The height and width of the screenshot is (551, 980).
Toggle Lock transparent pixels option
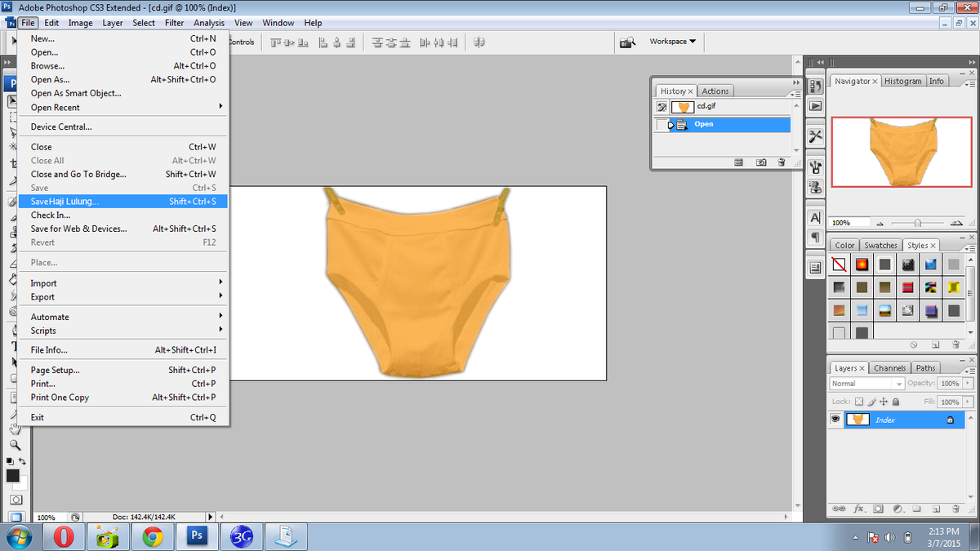[x=858, y=402]
